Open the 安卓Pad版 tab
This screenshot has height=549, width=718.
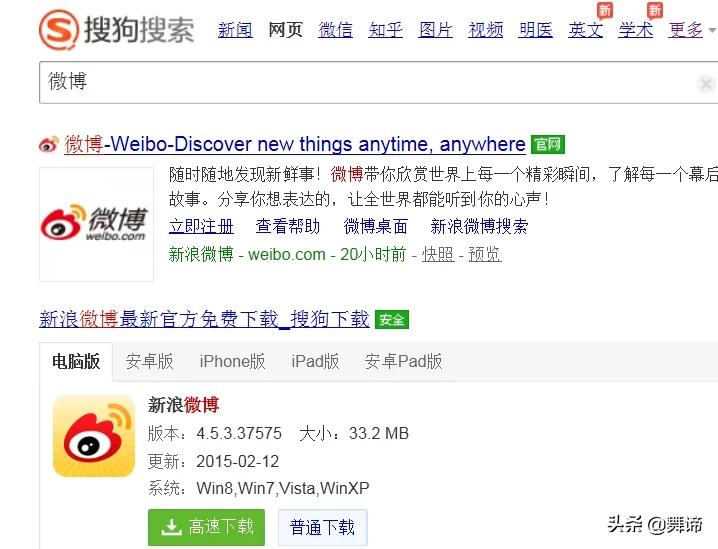click(x=403, y=361)
